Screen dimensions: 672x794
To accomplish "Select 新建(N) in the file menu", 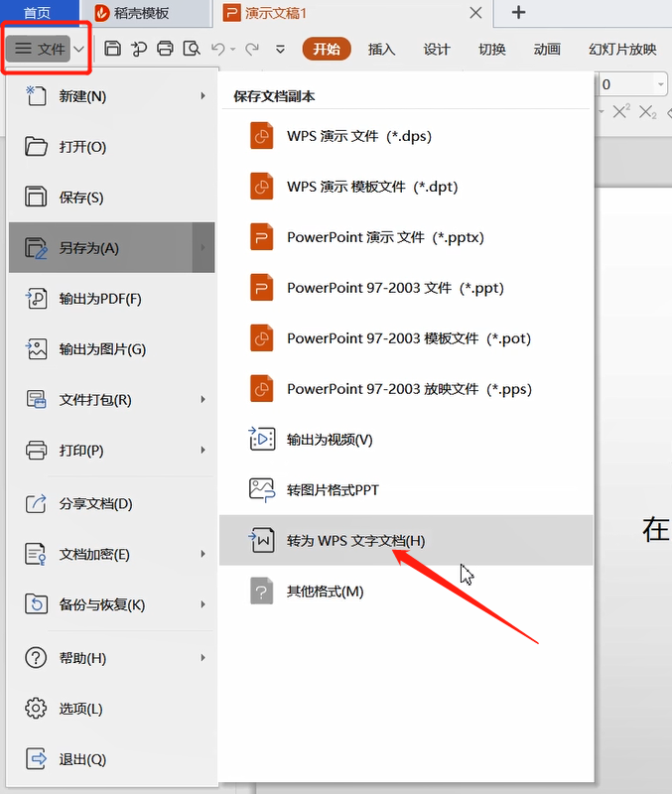I will click(x=112, y=95).
